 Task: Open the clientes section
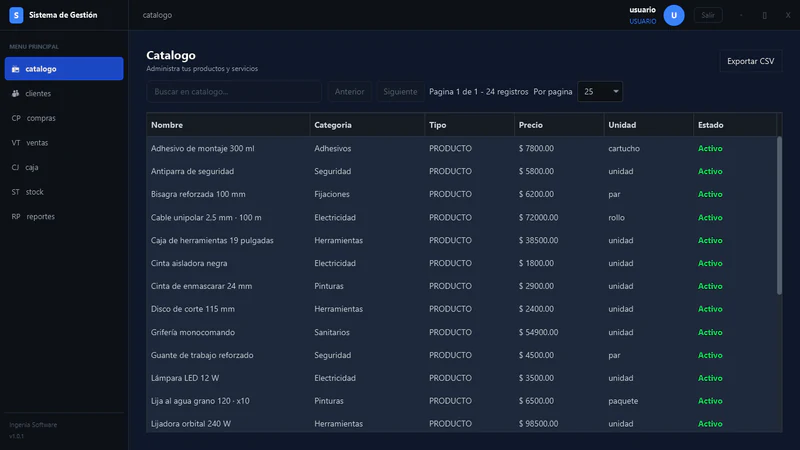tap(64, 93)
